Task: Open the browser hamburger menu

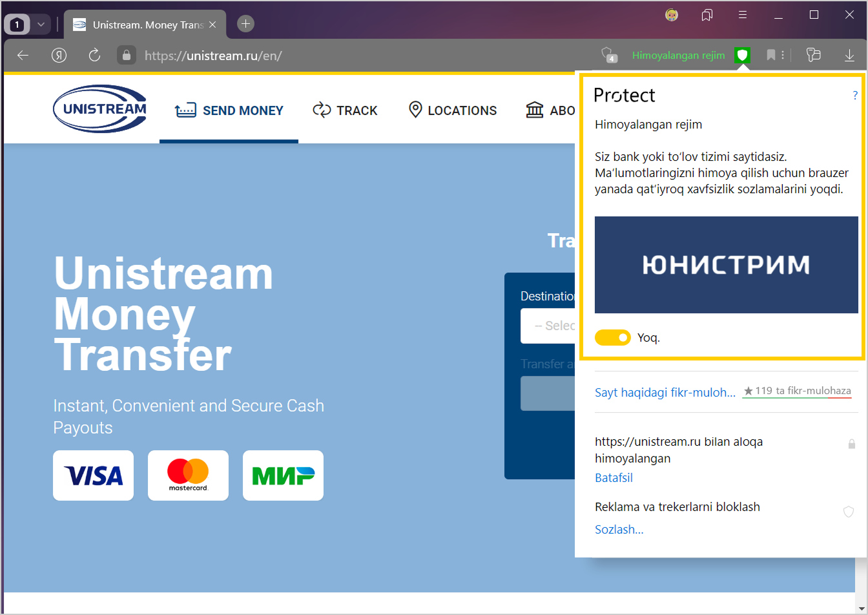Action: tap(743, 15)
